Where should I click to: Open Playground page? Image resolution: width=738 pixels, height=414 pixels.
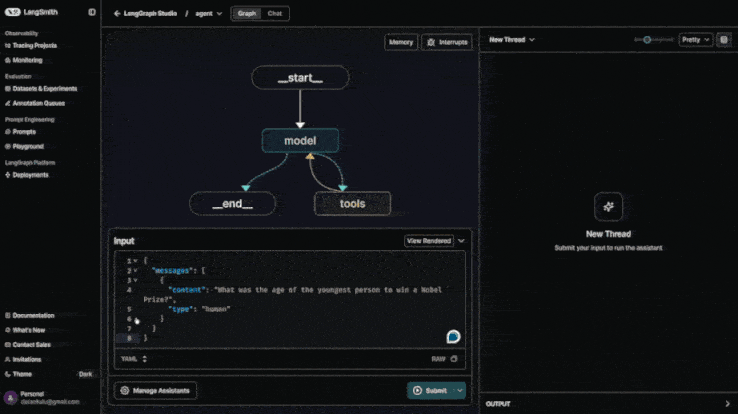point(28,146)
